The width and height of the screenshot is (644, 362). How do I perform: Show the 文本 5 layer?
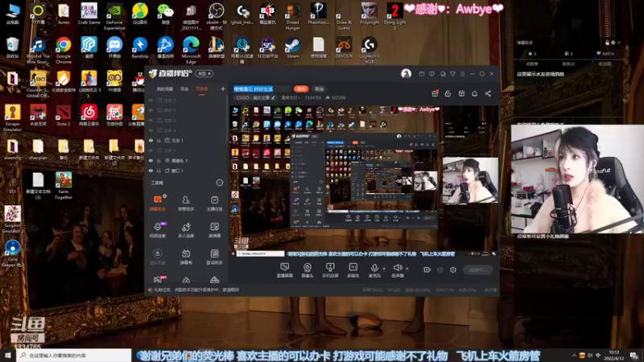point(151,100)
